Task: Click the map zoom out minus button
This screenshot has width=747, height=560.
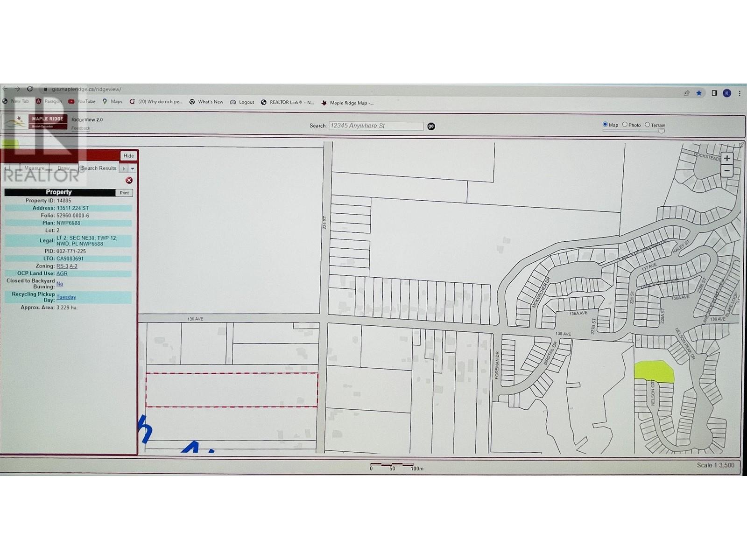Action: click(726, 171)
